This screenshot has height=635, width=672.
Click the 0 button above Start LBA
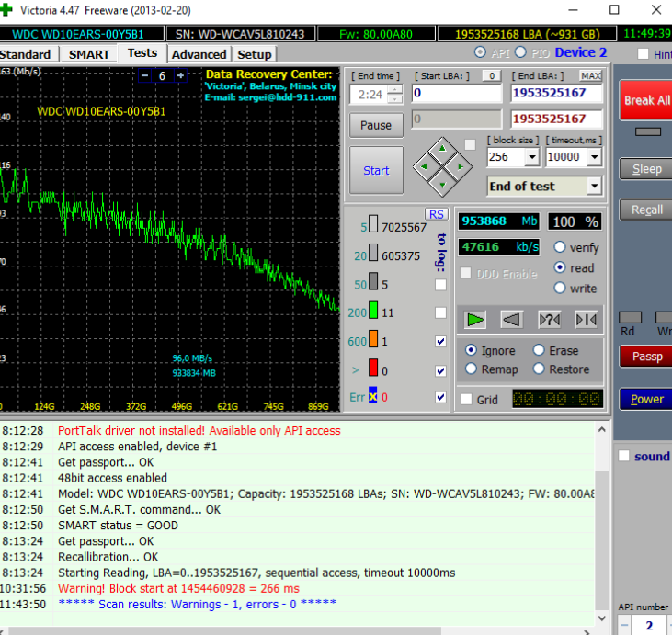[x=492, y=76]
